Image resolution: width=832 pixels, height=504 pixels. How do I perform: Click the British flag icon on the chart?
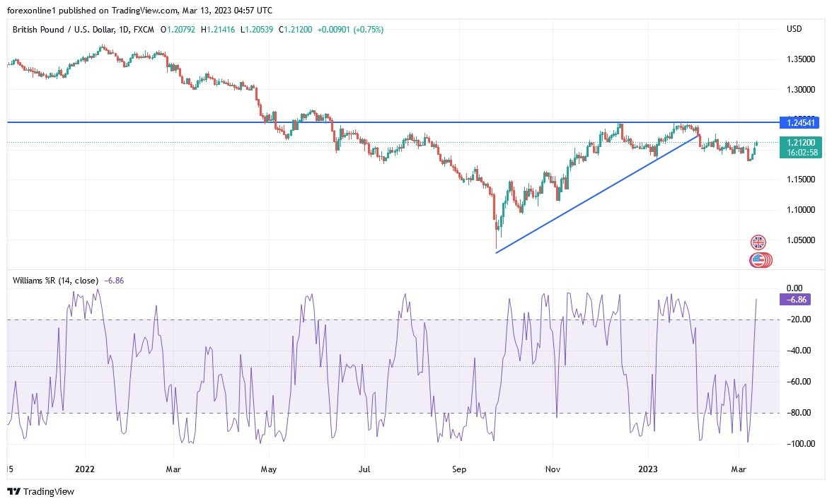click(x=758, y=242)
